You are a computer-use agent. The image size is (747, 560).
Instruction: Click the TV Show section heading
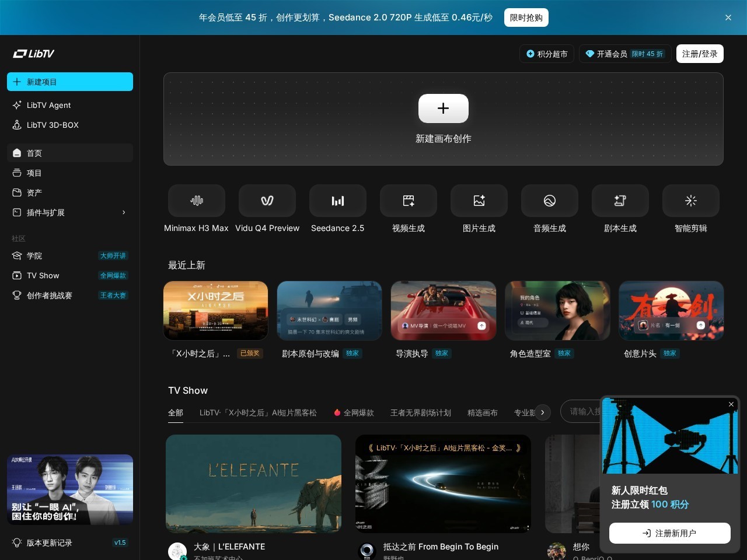point(188,391)
